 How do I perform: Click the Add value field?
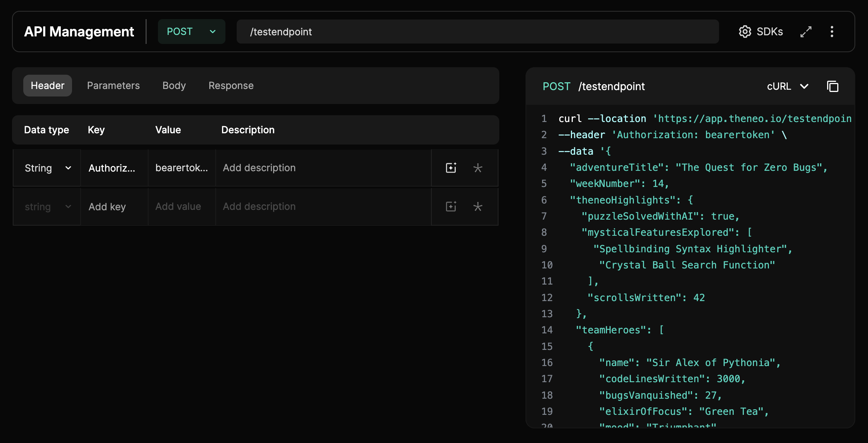click(182, 206)
